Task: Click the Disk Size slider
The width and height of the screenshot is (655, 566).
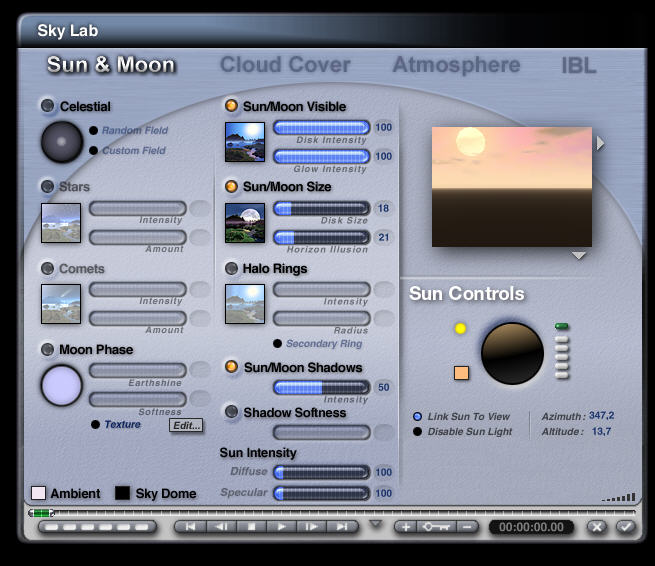Action: (x=322, y=208)
